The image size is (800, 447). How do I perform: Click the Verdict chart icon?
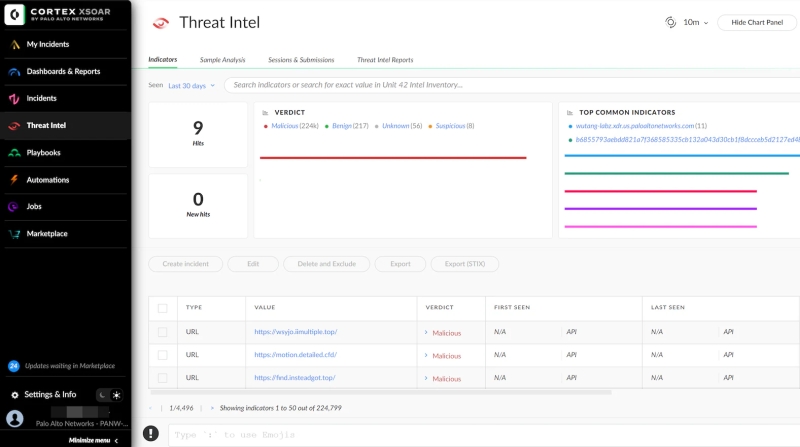point(265,113)
